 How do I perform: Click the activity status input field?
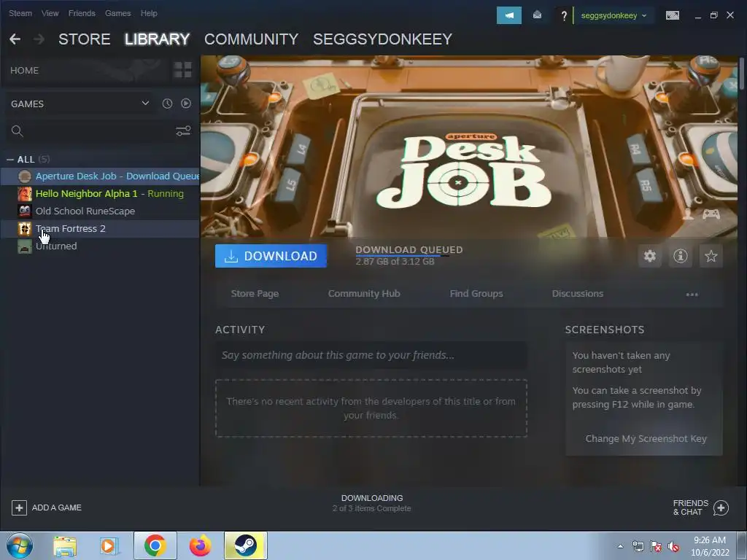coord(371,355)
